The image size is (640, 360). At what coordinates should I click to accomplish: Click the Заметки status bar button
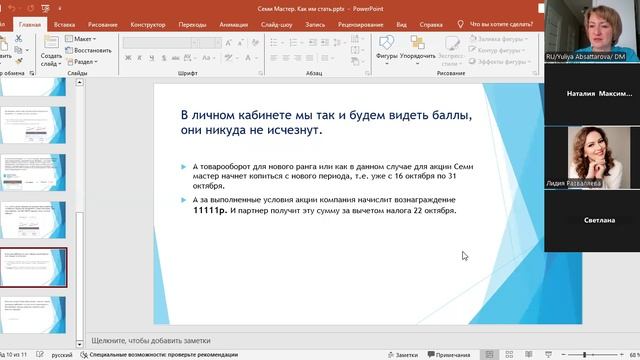pyautogui.click(x=403, y=355)
